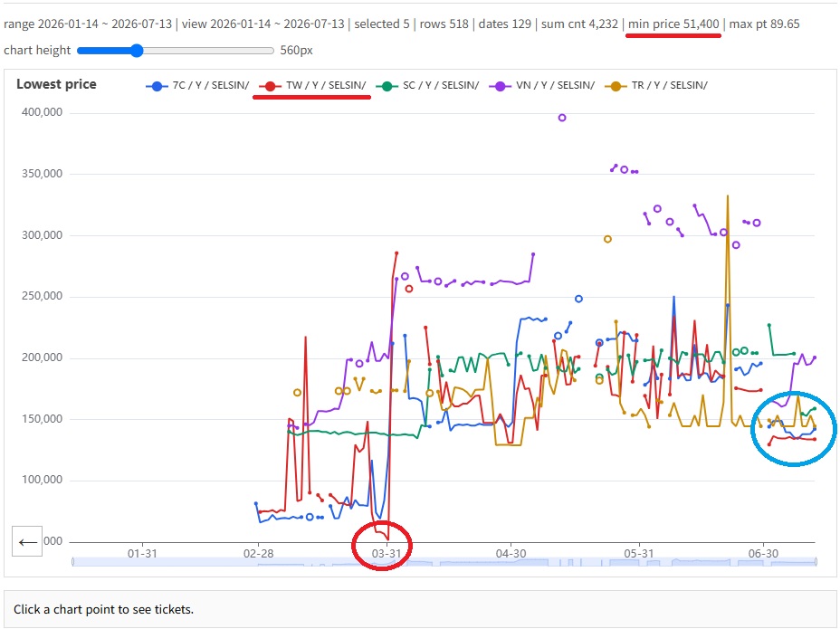840x629 pixels.
Task: Click the 'dates 129' stat text
Action: click(505, 24)
